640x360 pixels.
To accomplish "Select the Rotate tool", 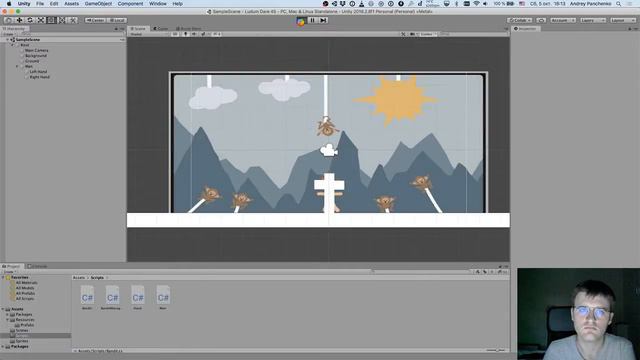I will pos(30,20).
